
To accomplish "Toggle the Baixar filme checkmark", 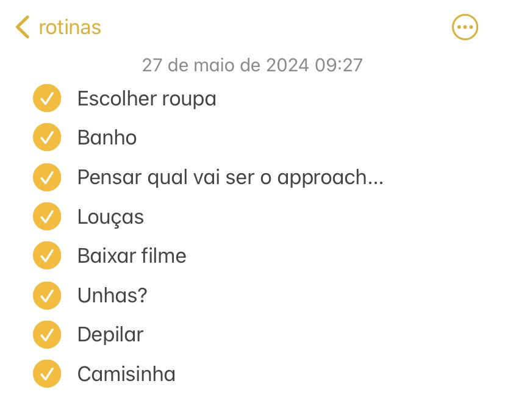I will point(47,256).
